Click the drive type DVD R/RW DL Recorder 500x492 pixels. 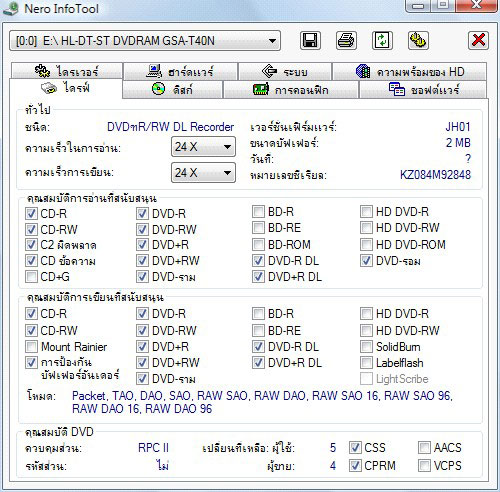171,127
